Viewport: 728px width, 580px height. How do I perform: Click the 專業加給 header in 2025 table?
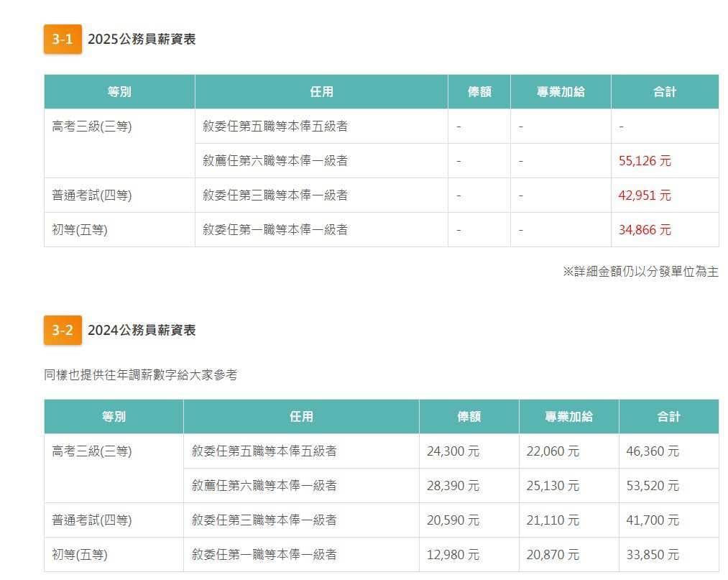(x=561, y=91)
